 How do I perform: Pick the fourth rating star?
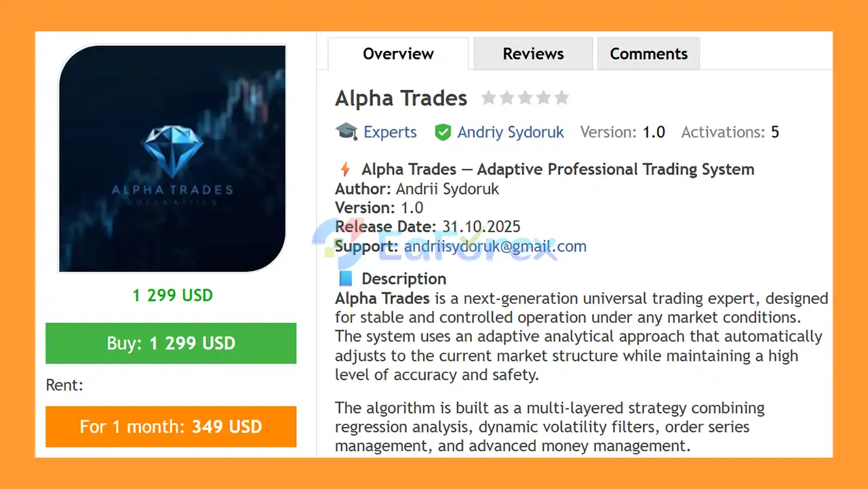click(543, 98)
